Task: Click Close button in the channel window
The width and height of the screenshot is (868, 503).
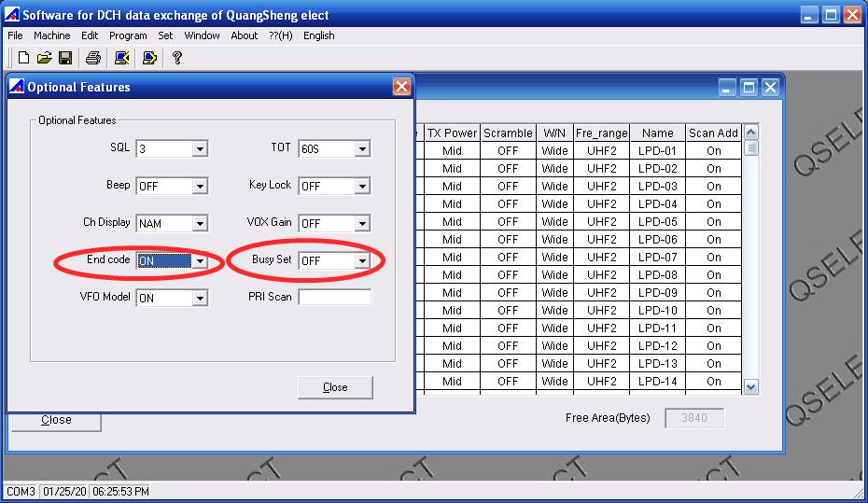Action: pos(56,420)
